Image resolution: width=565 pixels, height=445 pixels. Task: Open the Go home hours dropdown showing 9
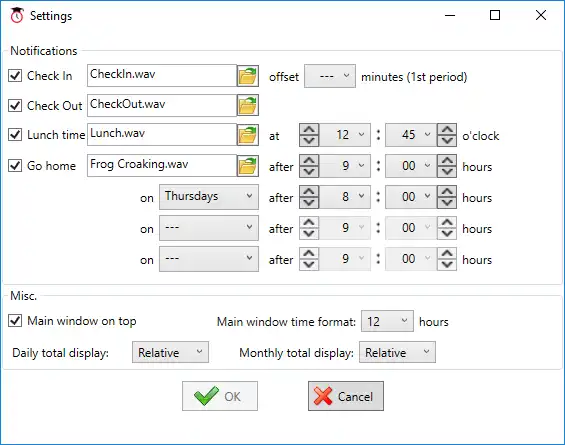pyautogui.click(x=345, y=166)
